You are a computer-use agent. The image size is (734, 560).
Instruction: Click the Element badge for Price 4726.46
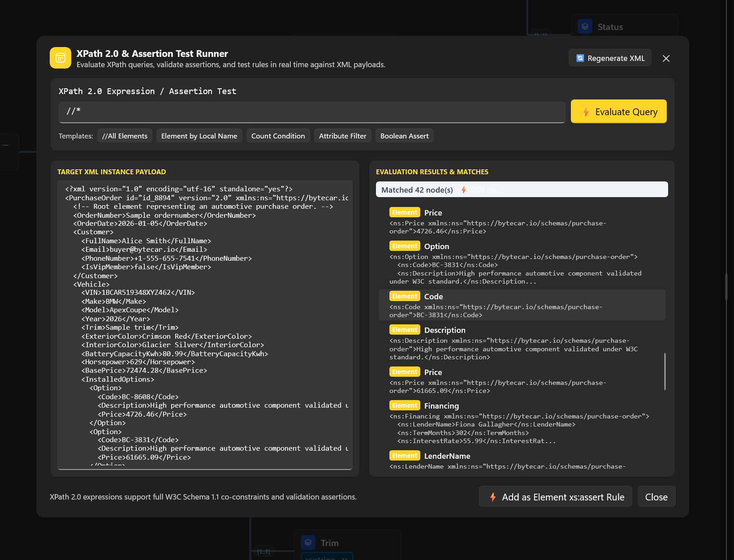coord(405,212)
